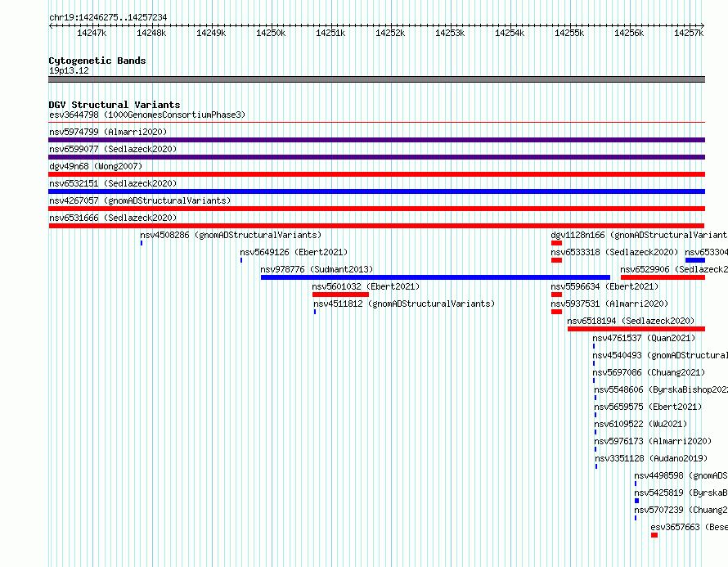This screenshot has height=567, width=728.
Task: Click the nsv5659575 Ebert2021 label
Action: pos(648,407)
